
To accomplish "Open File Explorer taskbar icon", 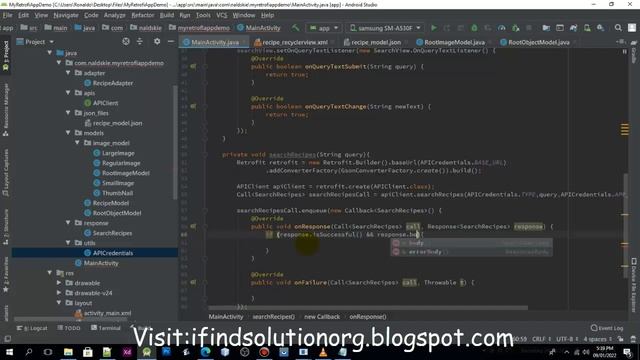I will pos(68,352).
